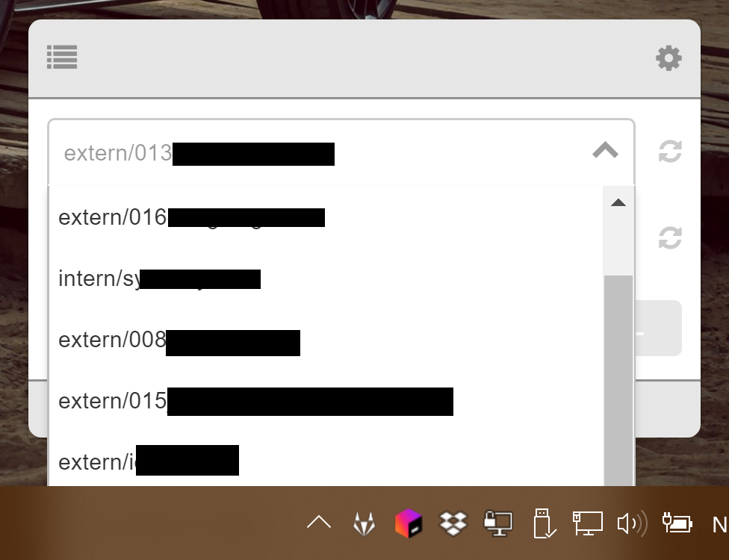The width and height of the screenshot is (729, 560).
Task: Click the refresh icon beside the extern/013 dropdown
Action: [670, 152]
